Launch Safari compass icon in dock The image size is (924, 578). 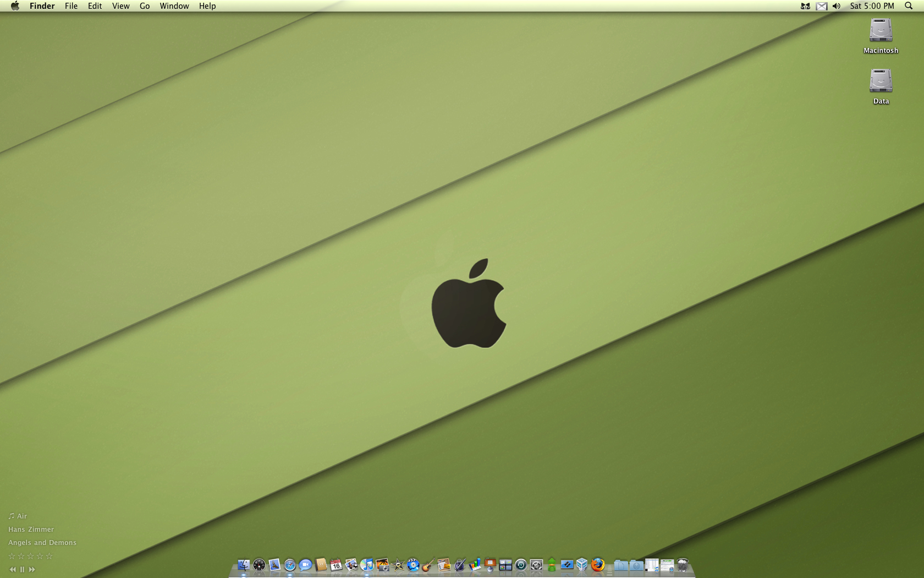pos(290,565)
